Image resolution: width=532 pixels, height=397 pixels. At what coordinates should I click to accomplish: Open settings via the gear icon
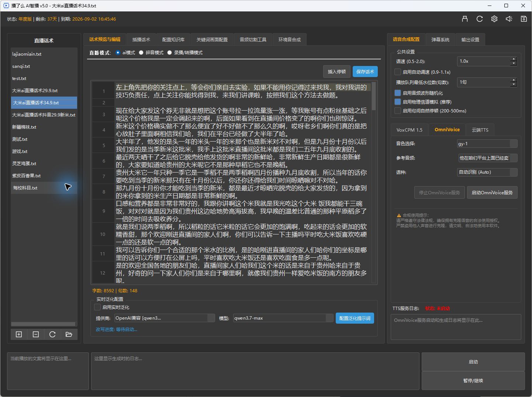click(x=494, y=19)
